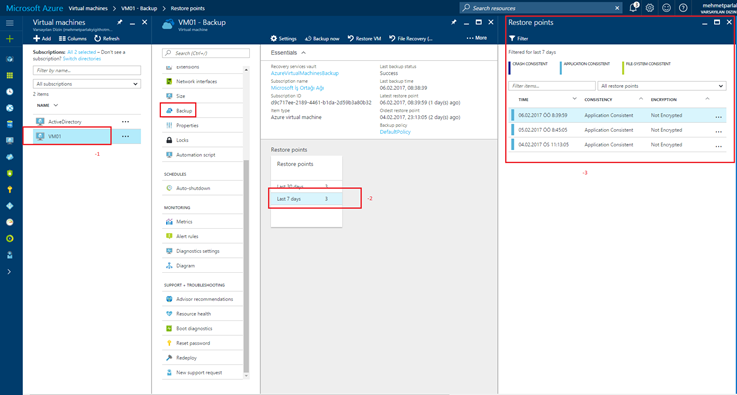737x395 pixels.
Task: Focus the menu Search (Ctrl+/) field
Action: 206,53
